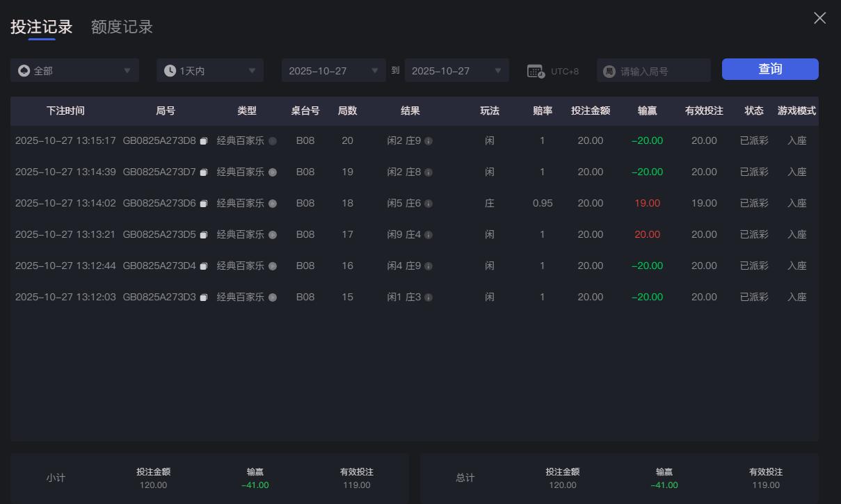Select the 总计 totals summary area
841x504 pixels.
465,478
